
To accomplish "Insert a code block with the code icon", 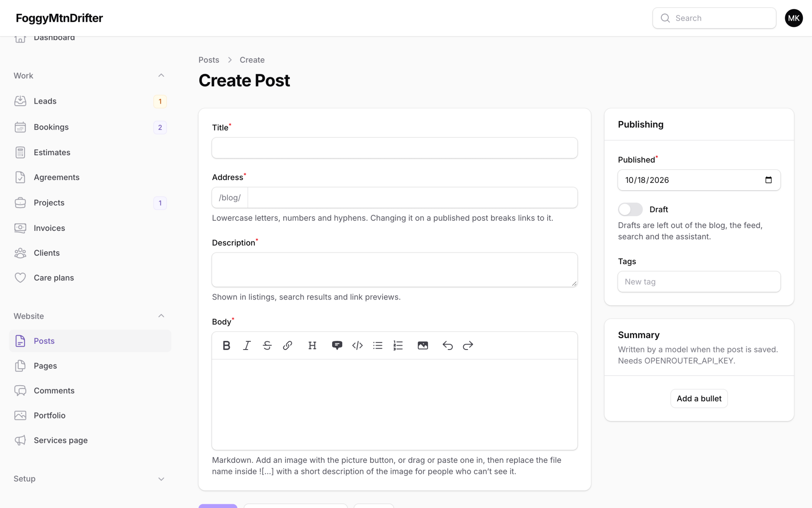I will [357, 345].
